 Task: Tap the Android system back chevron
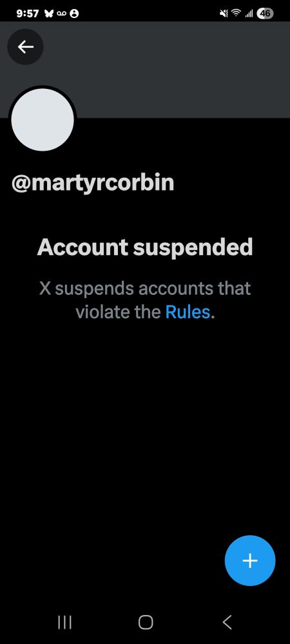pyautogui.click(x=227, y=622)
